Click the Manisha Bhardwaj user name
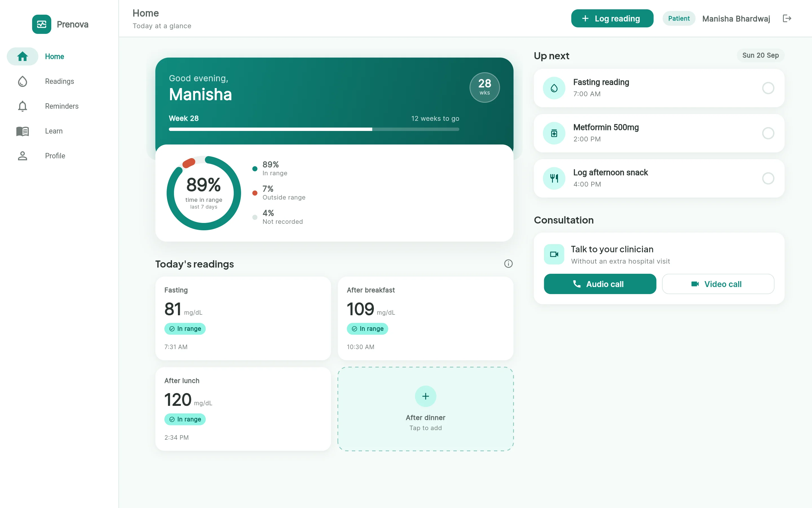This screenshot has width=812, height=508. coord(736,19)
